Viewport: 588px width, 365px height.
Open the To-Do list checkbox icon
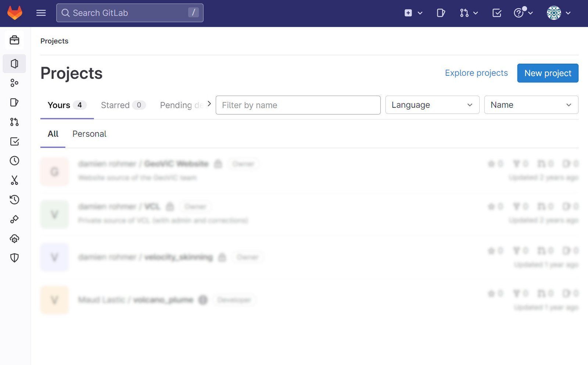14,141
